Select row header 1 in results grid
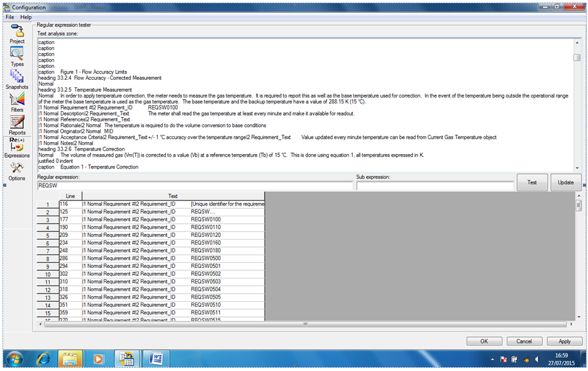Screen dimensions: 588x371 pyautogui.click(x=48, y=204)
